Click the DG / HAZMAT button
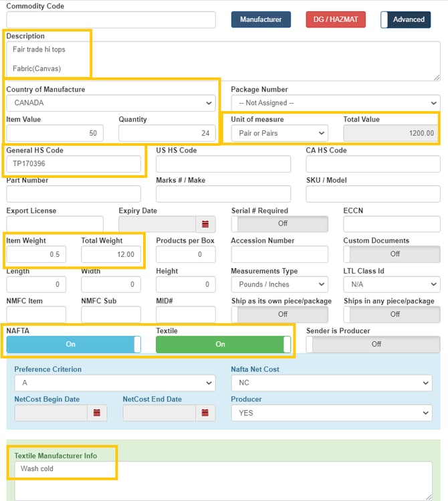448x501 pixels. click(x=336, y=19)
